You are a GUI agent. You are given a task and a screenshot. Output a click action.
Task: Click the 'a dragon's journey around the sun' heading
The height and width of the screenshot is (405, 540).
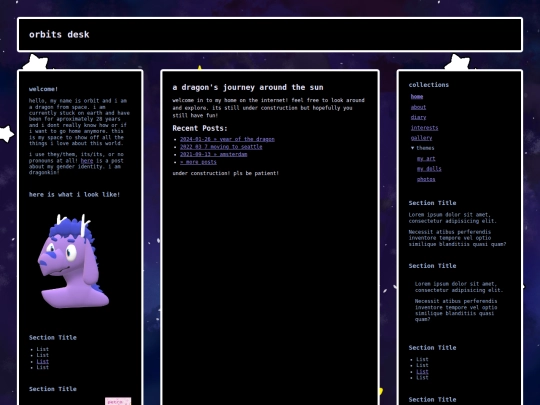pyautogui.click(x=248, y=87)
